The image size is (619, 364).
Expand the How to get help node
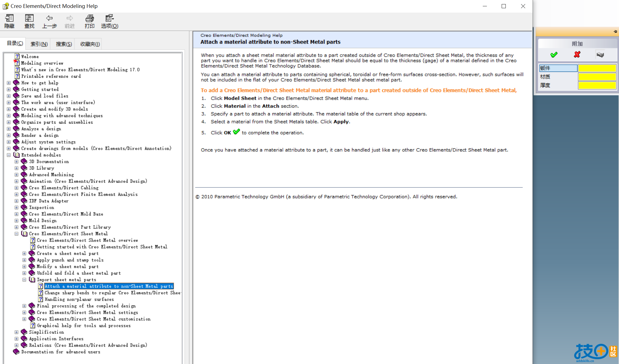[9, 83]
